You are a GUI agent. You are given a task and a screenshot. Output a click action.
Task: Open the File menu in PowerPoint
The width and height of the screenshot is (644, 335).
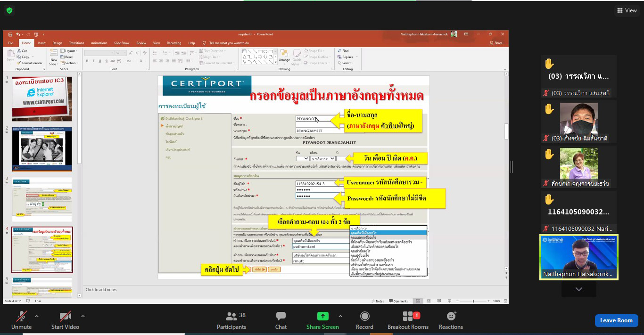click(x=10, y=43)
